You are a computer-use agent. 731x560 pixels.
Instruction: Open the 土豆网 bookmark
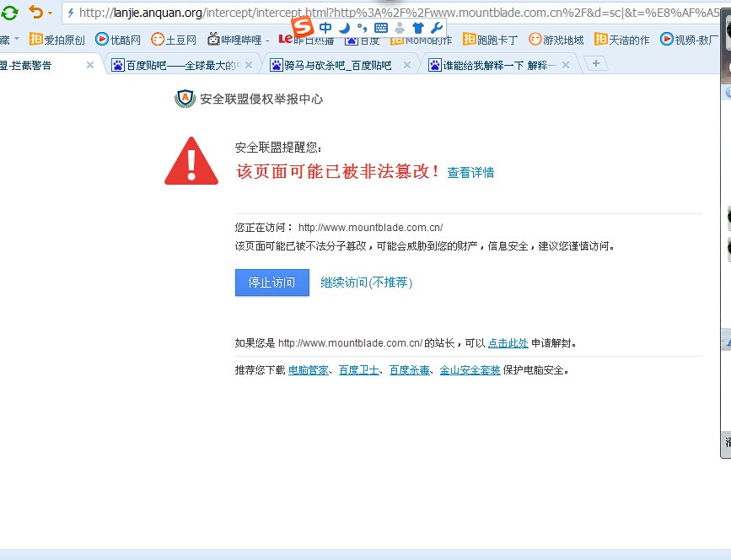pos(174,40)
